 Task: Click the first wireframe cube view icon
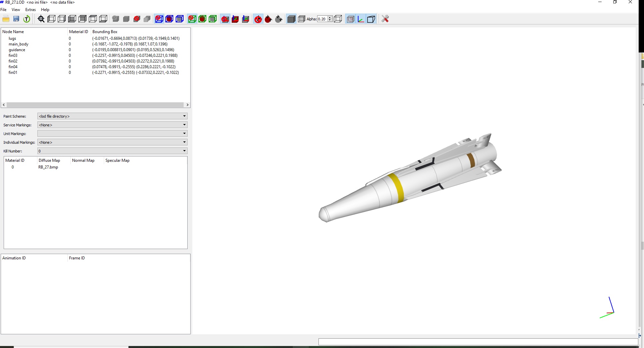click(x=51, y=19)
